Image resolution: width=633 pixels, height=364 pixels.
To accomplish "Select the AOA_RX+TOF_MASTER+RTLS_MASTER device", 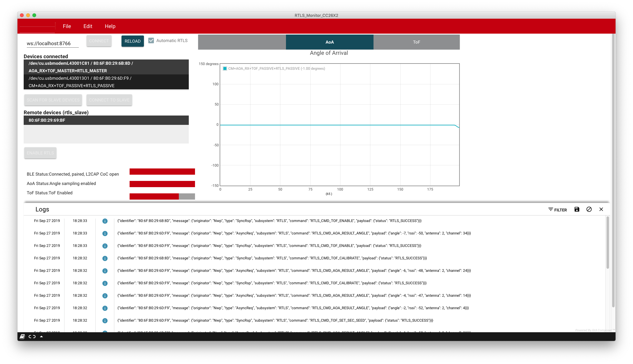I will click(x=106, y=67).
